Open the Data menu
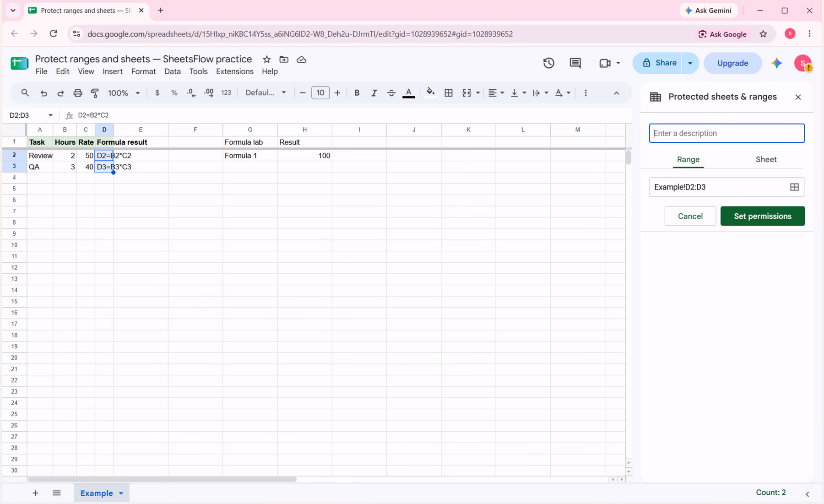Image resolution: width=824 pixels, height=504 pixels. tap(173, 71)
